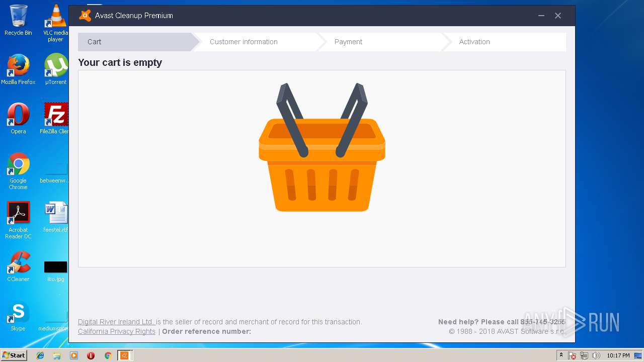The height and width of the screenshot is (362, 644).
Task: Open the feestel.rtf document
Action: click(x=55, y=217)
